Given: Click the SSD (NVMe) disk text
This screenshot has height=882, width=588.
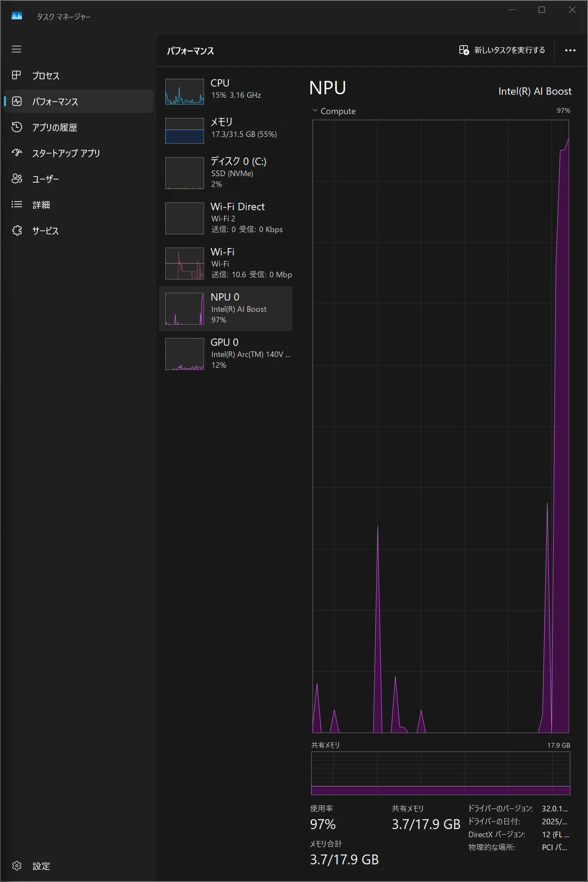Looking at the screenshot, I should click(232, 174).
